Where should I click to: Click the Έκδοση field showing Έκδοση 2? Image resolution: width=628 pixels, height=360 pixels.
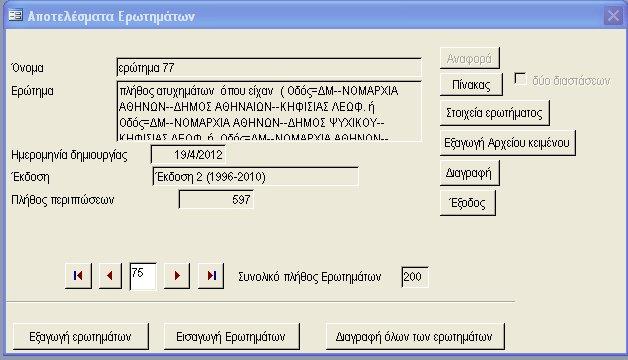pos(255,177)
